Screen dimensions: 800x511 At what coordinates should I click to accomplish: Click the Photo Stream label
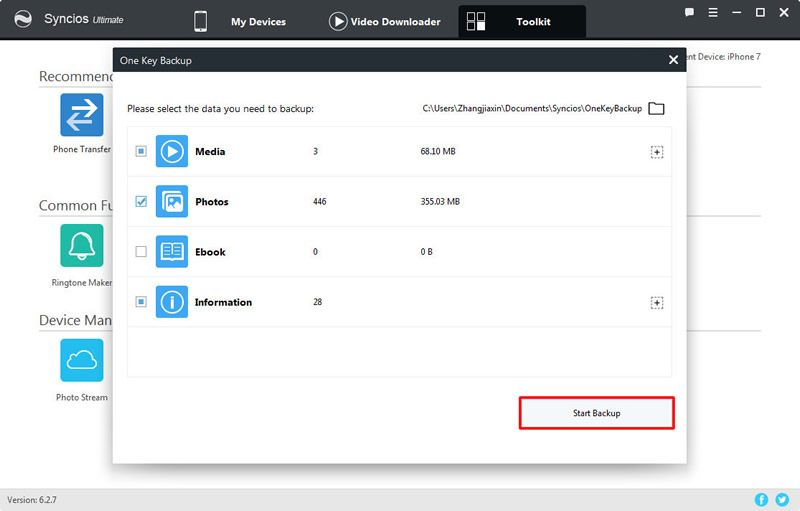tap(82, 397)
